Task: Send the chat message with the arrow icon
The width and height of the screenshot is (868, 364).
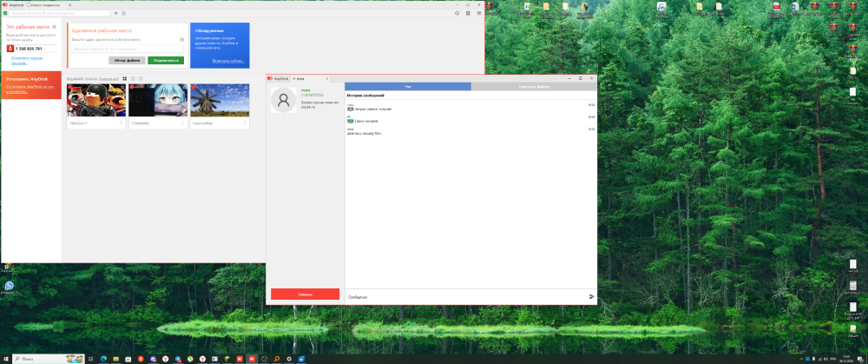Action: [x=591, y=297]
